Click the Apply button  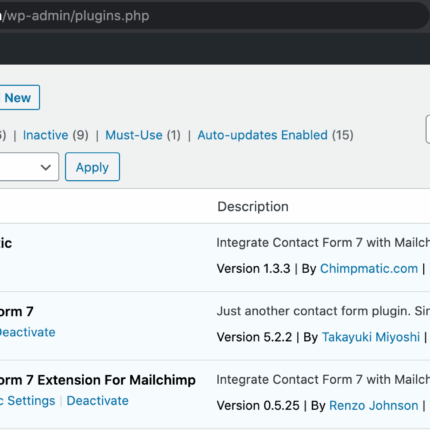point(92,167)
